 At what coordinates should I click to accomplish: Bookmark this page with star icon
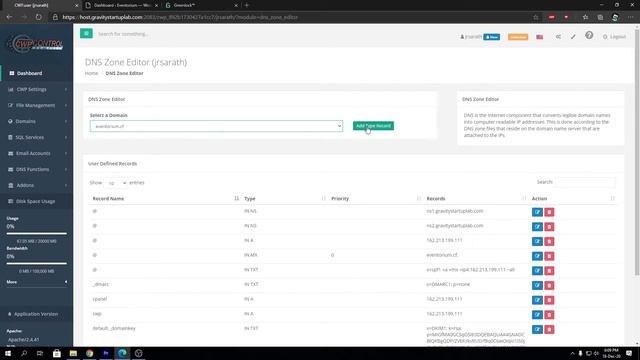(x=536, y=17)
